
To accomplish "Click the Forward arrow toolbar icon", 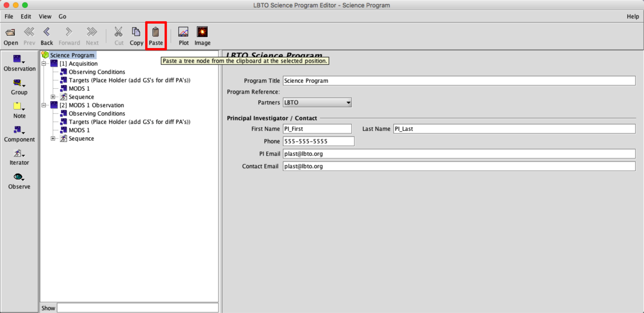I will 69,36.
